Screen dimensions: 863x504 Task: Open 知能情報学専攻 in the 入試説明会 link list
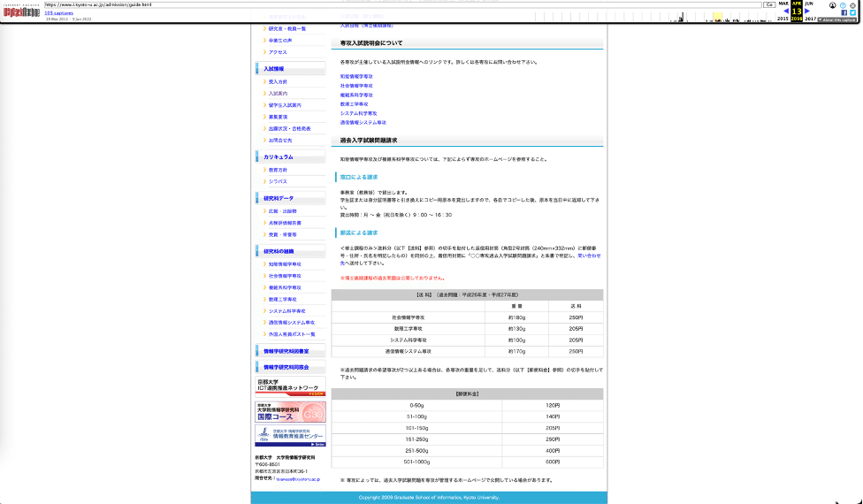point(356,76)
